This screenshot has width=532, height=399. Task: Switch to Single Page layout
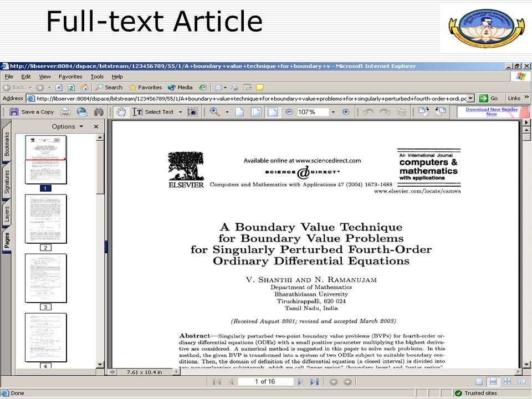(479, 382)
